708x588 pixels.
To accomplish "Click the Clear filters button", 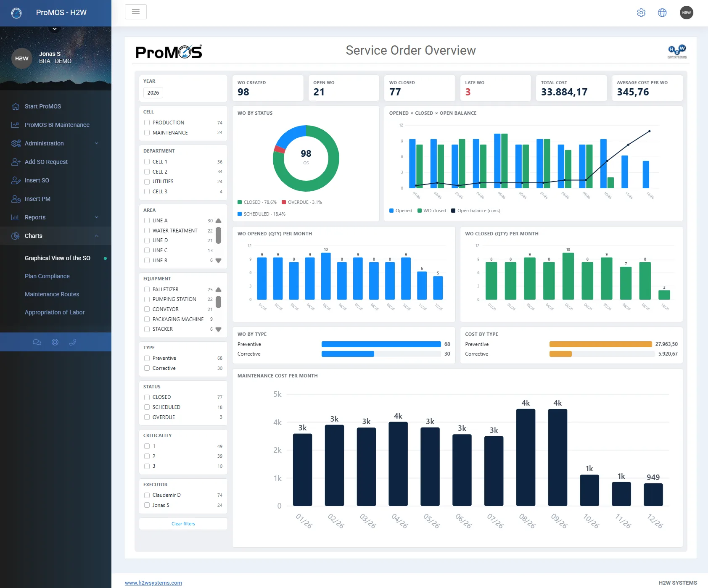I will coord(183,524).
